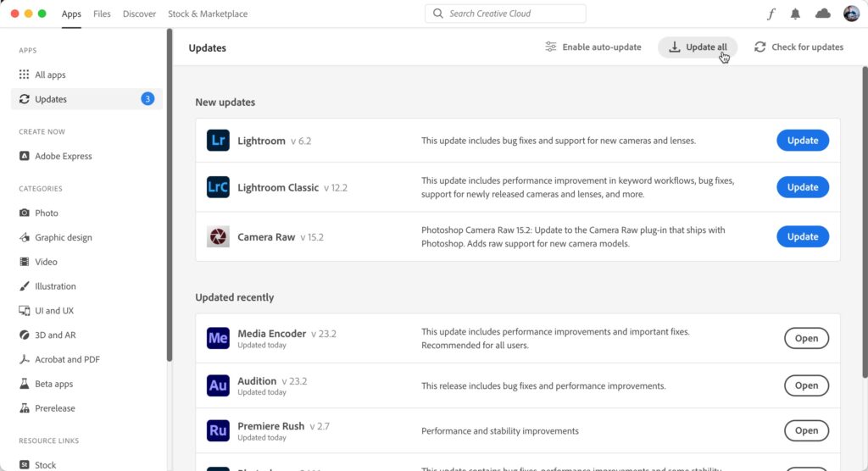This screenshot has width=868, height=471.
Task: Click the Premiere Rush app icon
Action: tap(218, 430)
